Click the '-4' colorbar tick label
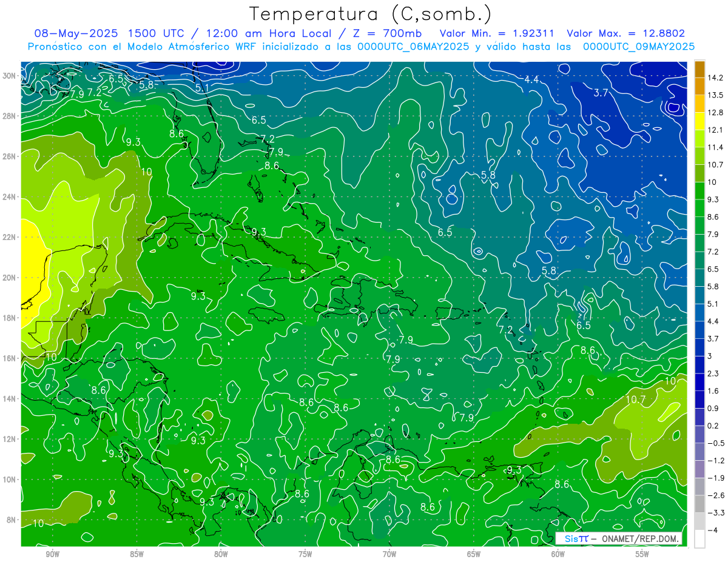The image size is (728, 562). coord(712,530)
